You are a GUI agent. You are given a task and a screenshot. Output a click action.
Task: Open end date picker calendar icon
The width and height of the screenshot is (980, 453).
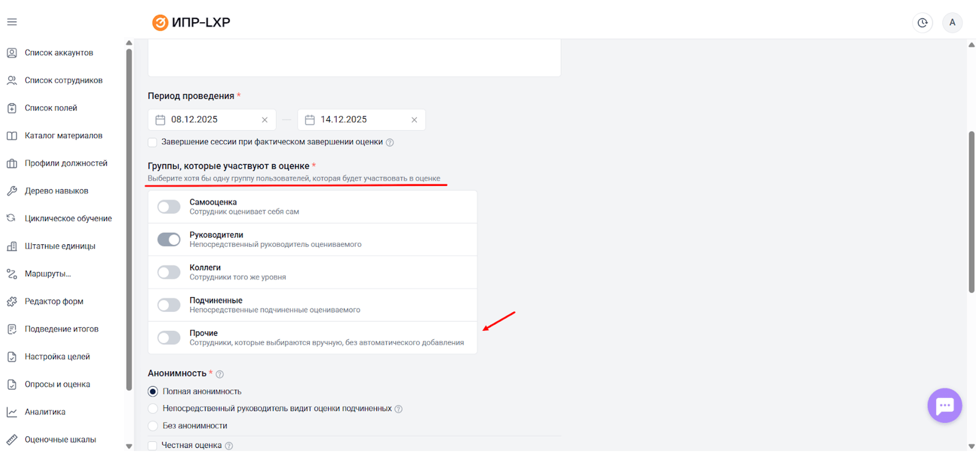(310, 120)
